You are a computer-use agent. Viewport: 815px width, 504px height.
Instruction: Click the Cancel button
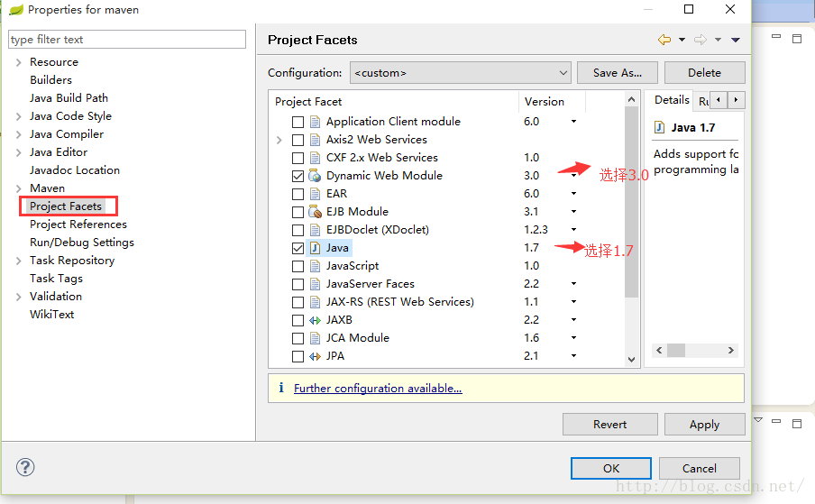tap(699, 468)
